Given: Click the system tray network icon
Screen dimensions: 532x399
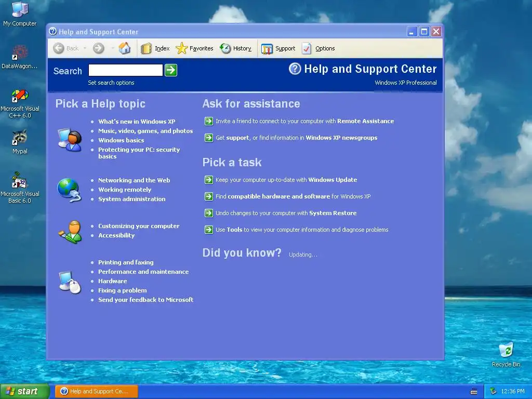Looking at the screenshot, I should [x=494, y=391].
